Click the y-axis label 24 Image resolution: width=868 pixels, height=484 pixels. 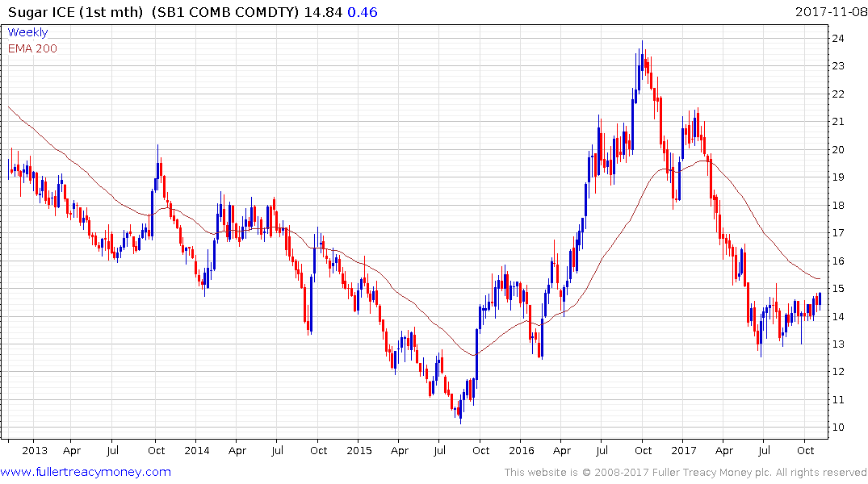[838, 38]
